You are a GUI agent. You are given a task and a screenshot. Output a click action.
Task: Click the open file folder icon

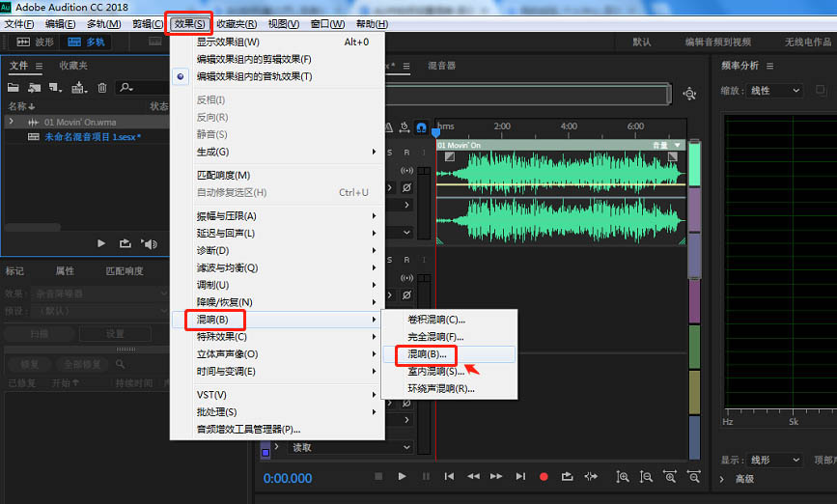14,88
